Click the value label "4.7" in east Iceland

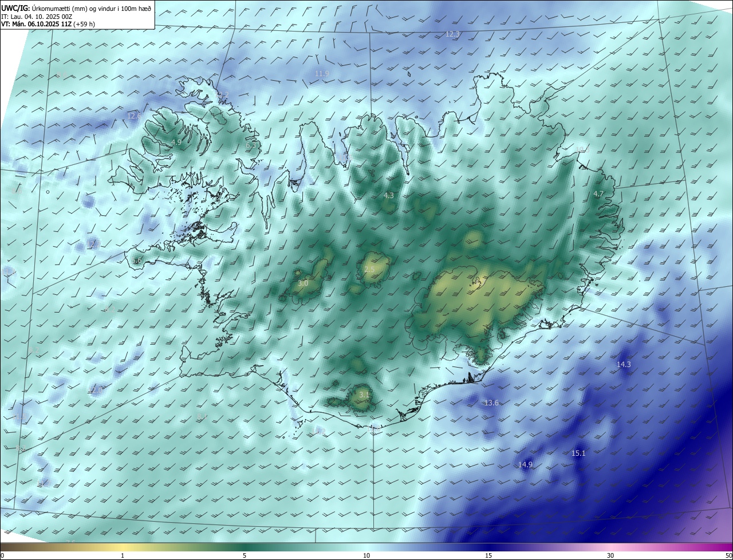point(598,194)
